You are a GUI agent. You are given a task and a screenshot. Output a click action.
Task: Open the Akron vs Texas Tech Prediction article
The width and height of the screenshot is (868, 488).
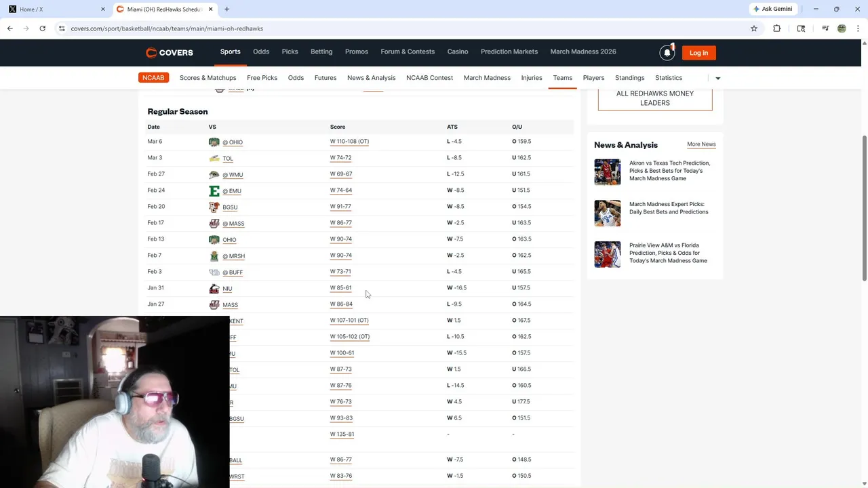pyautogui.click(x=669, y=171)
